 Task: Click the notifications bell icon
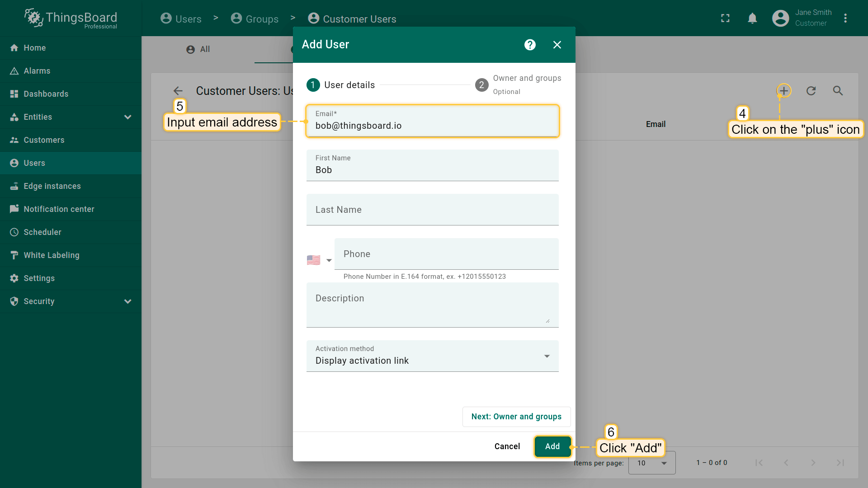(x=752, y=18)
